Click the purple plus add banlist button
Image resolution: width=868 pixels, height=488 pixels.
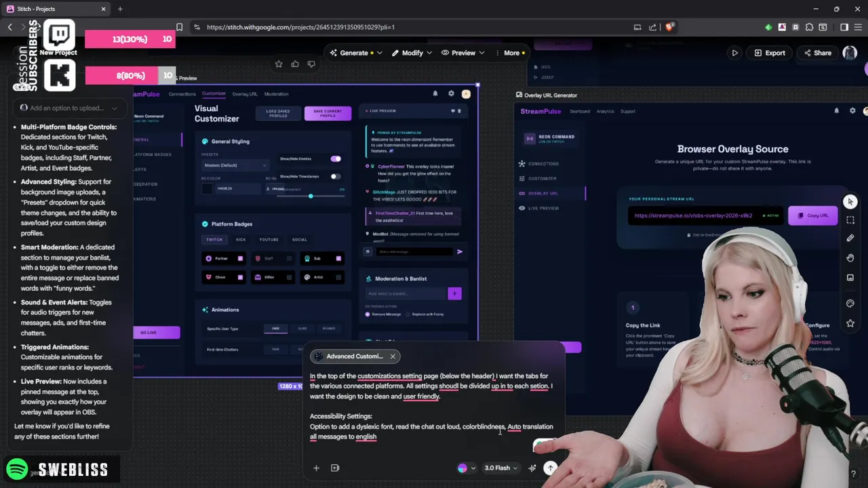pyautogui.click(x=454, y=293)
